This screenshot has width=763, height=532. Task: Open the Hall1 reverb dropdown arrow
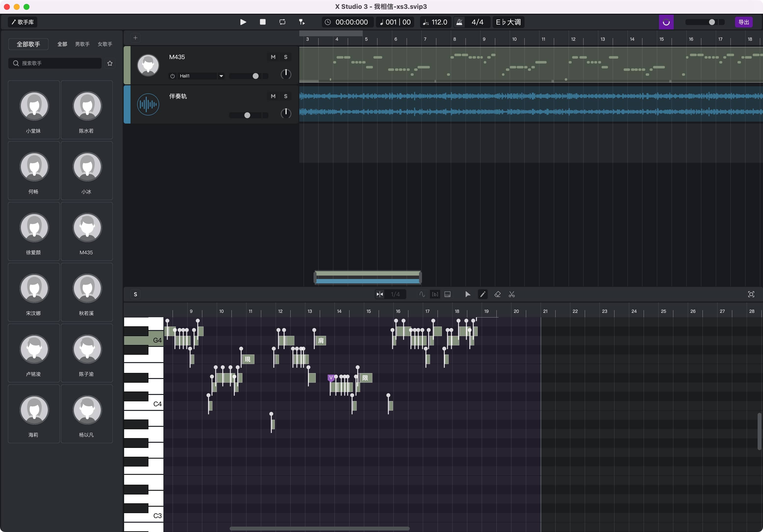221,76
